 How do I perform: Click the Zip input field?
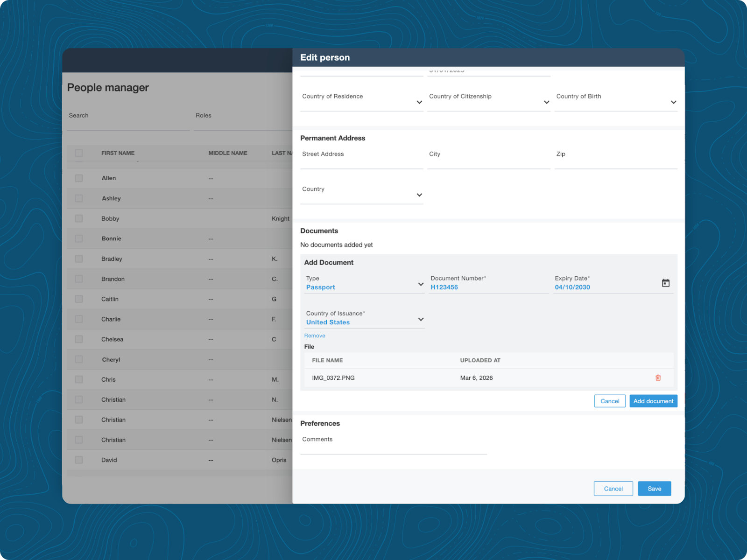[x=616, y=159]
